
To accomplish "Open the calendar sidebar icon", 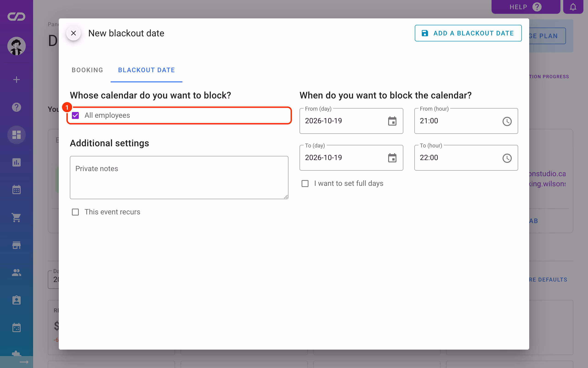I will coord(16,190).
